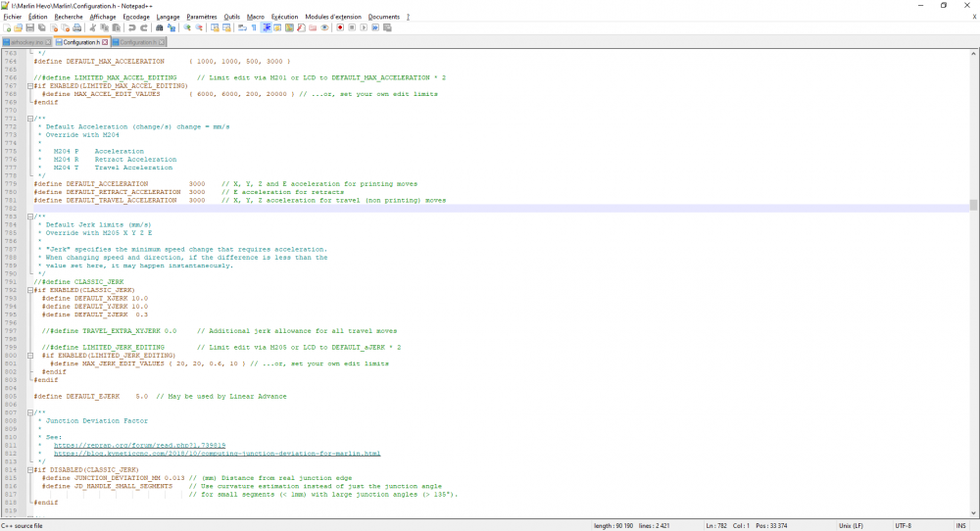Open the Documents menu

384,17
